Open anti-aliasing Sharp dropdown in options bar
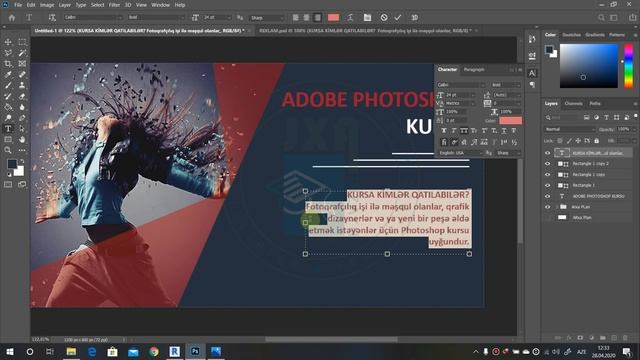Viewport: 640px width, 360px height. 267,18
